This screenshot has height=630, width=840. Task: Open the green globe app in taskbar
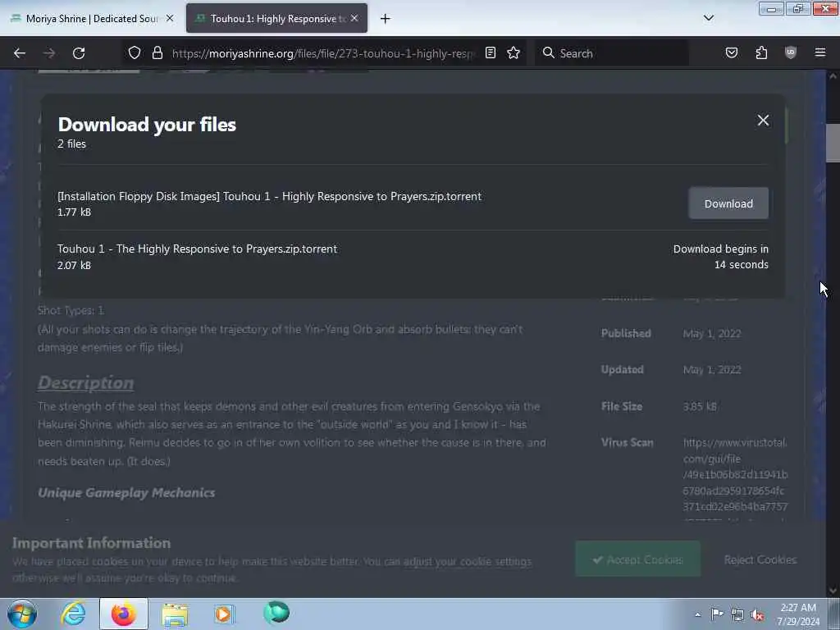(x=276, y=612)
